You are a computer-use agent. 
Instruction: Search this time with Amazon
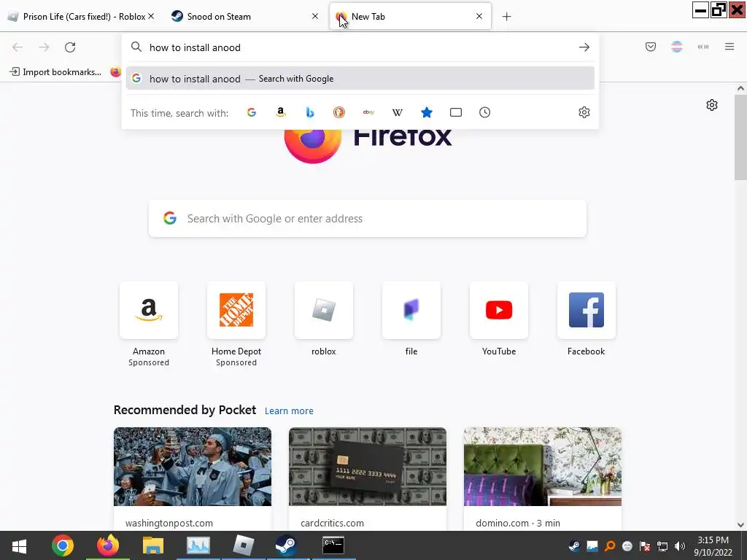coord(281,112)
